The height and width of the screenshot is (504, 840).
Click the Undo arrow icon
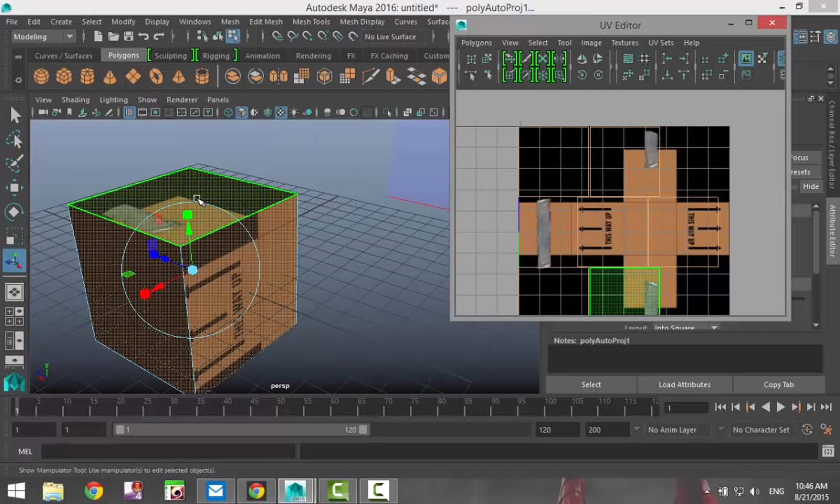pyautogui.click(x=143, y=37)
